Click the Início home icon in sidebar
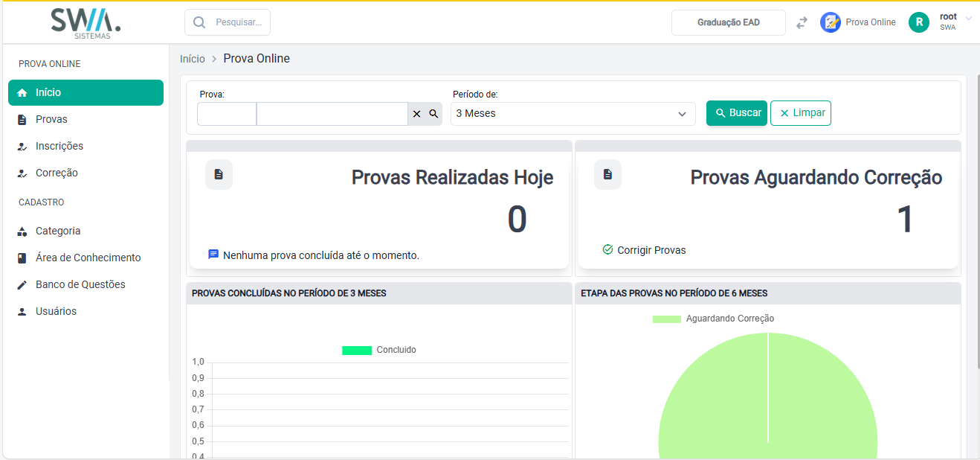The height and width of the screenshot is (460, 980). click(22, 93)
